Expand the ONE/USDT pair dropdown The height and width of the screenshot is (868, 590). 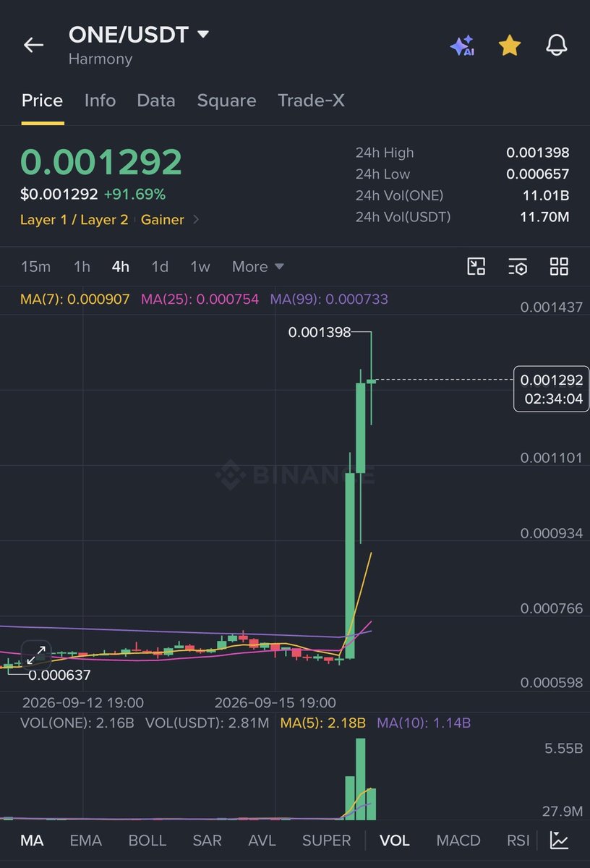click(x=203, y=34)
